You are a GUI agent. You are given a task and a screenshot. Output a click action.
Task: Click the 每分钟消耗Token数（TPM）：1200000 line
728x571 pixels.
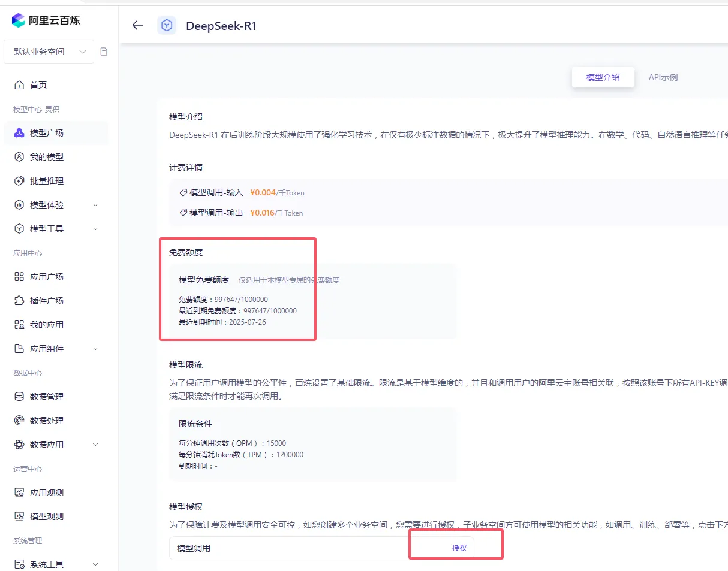241,455
